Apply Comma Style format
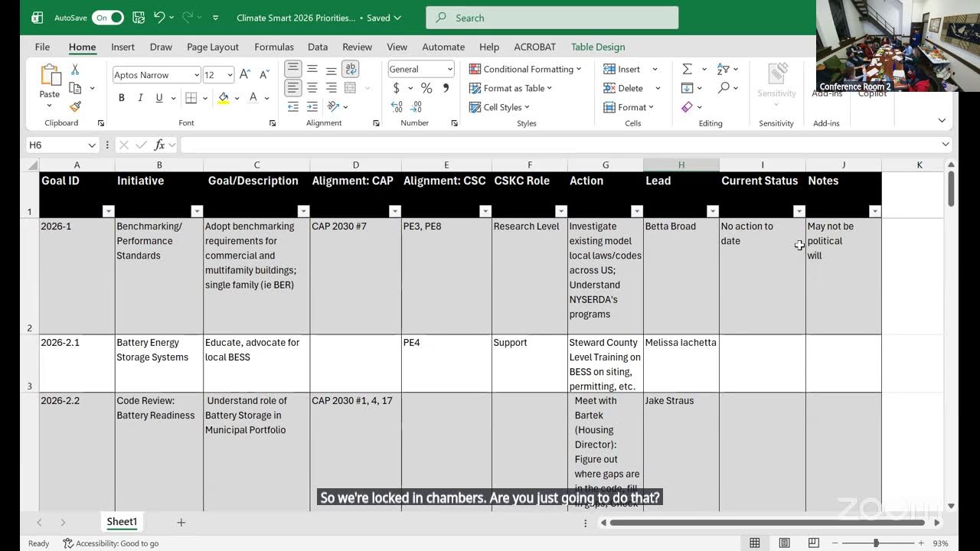 coord(446,88)
